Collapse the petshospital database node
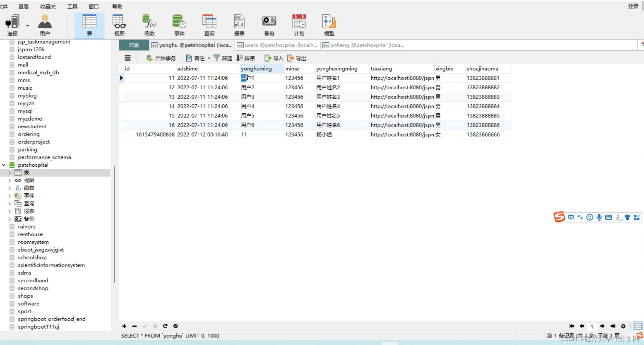 [4, 165]
